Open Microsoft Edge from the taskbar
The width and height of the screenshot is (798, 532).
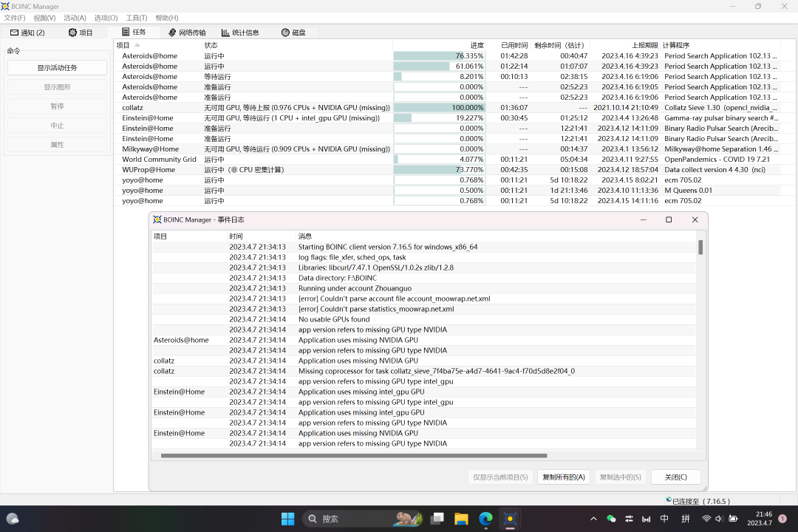pos(486,519)
